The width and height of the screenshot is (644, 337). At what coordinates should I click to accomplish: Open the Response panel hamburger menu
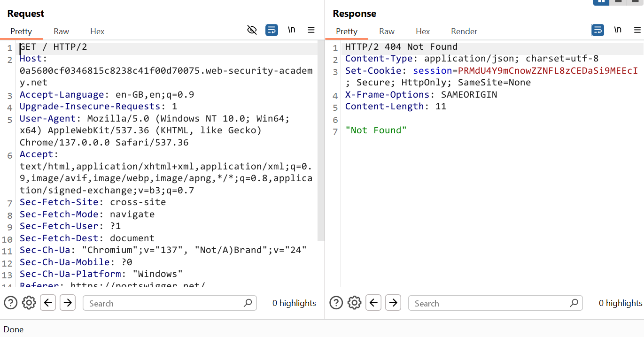pos(637,30)
